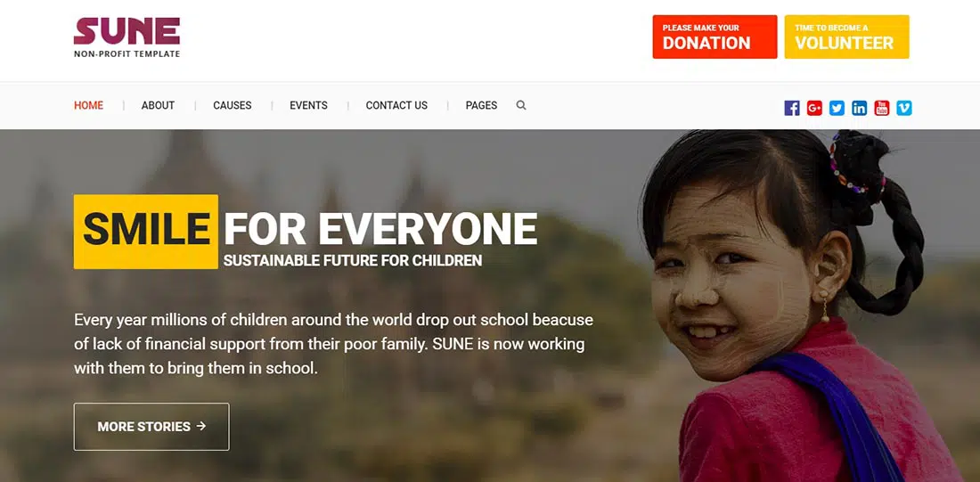Click the Sustainable Future for Children subtitle
The width and height of the screenshot is (980, 482).
(x=353, y=261)
